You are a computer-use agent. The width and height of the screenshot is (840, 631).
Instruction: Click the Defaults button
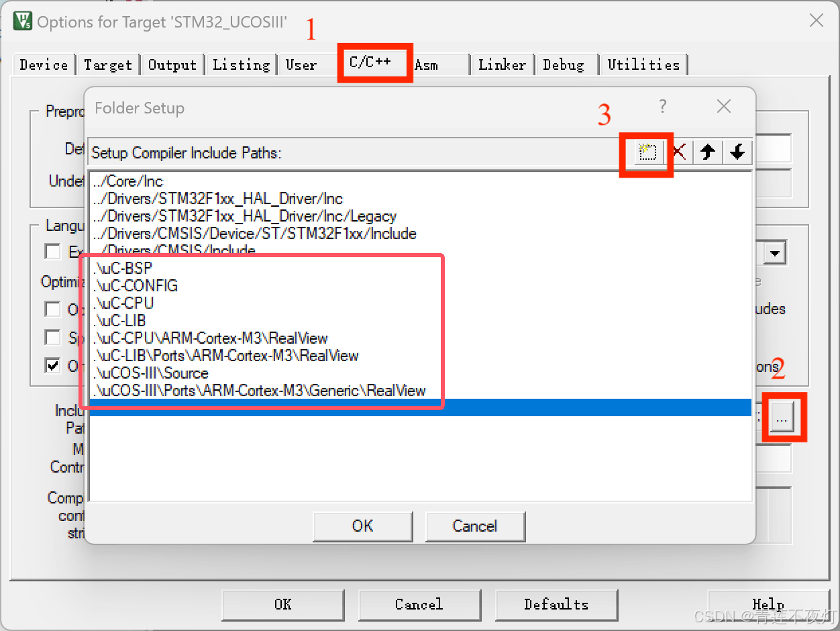pyautogui.click(x=556, y=604)
